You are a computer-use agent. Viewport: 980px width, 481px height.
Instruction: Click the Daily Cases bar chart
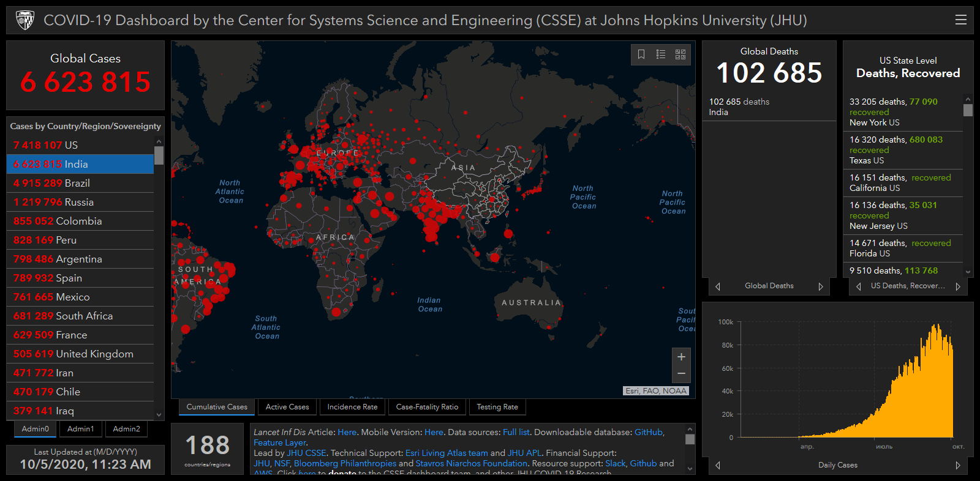click(846, 381)
